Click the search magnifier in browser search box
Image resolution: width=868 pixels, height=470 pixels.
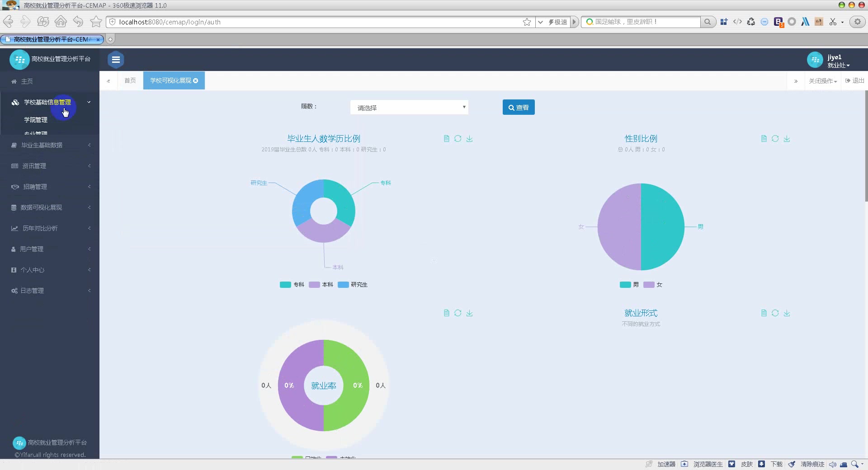point(708,22)
